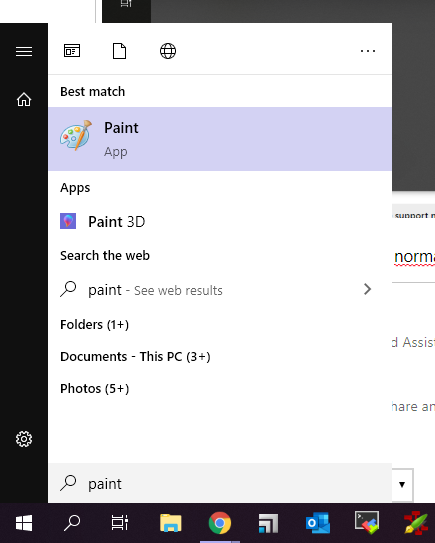Open the red pen-nib app on taskbar

pos(416,523)
